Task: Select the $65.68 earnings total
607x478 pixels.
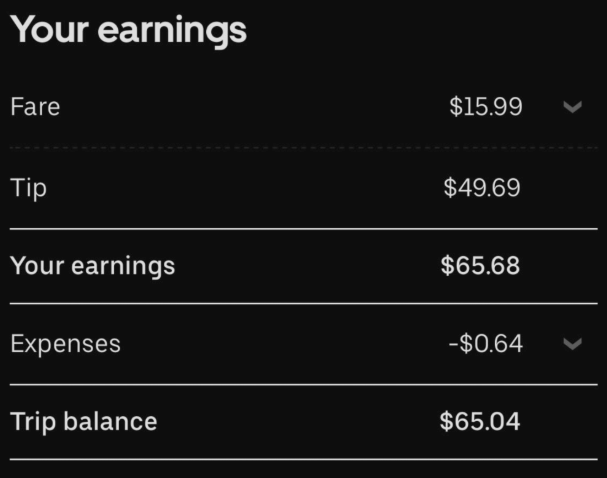Action: pyautogui.click(x=480, y=266)
